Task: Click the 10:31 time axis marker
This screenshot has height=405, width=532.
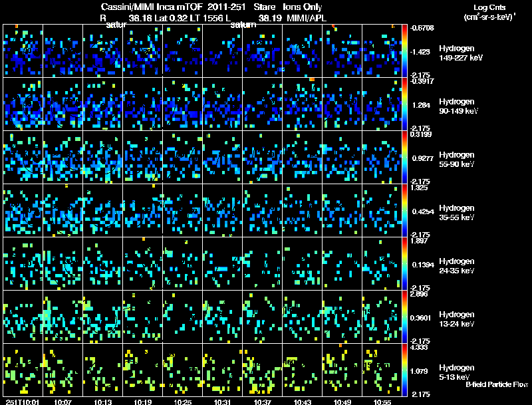Action: coord(223,402)
